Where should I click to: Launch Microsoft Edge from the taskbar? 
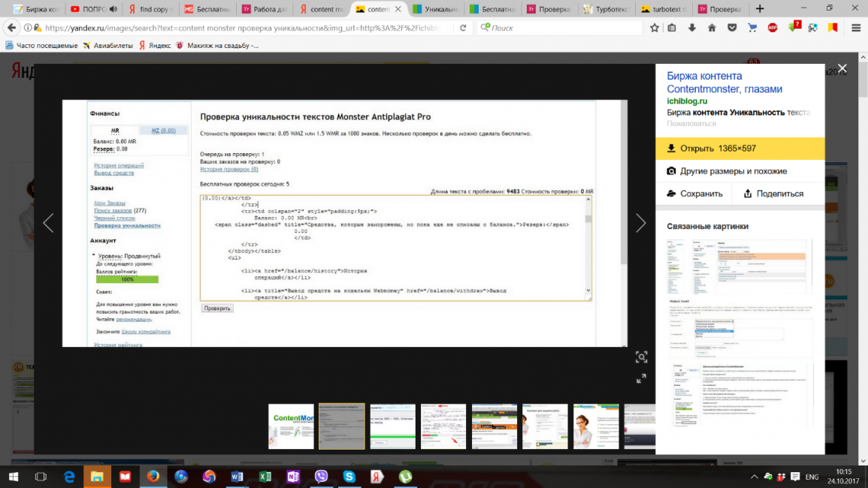69,477
